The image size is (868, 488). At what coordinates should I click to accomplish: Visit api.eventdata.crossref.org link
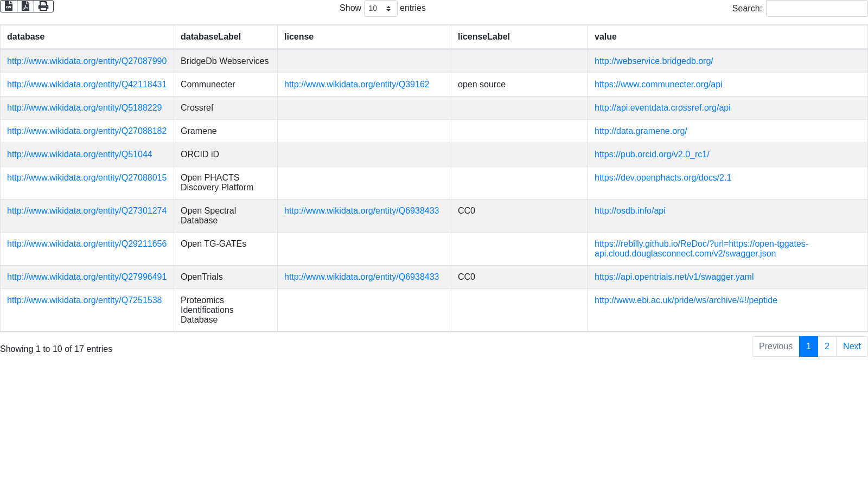click(662, 108)
